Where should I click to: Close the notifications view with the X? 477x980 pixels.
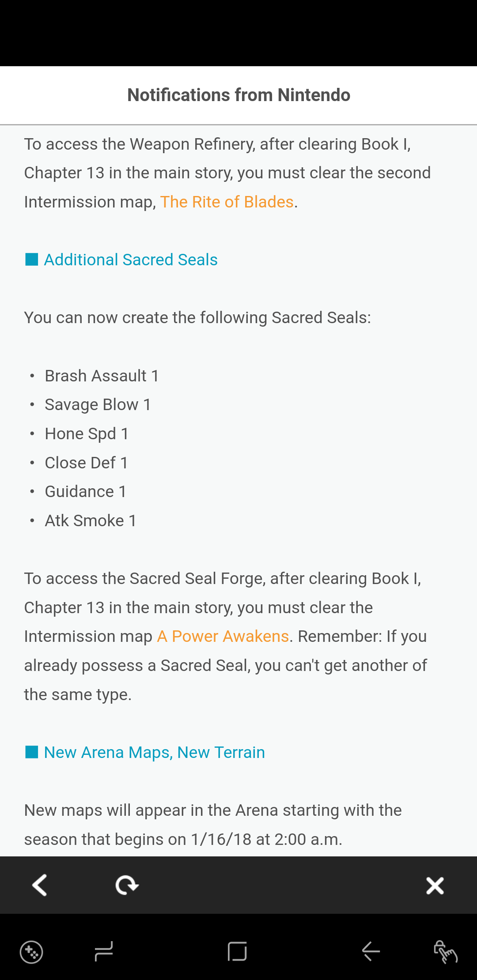click(x=435, y=886)
